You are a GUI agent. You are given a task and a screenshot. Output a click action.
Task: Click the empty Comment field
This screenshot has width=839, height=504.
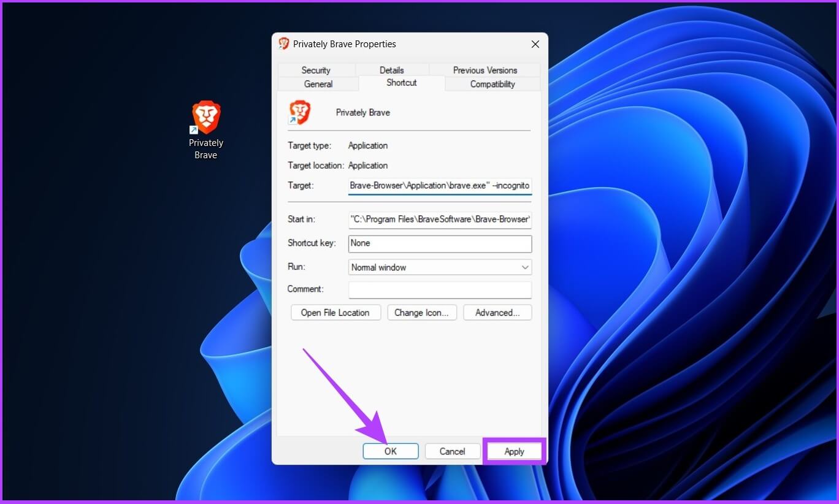point(440,289)
